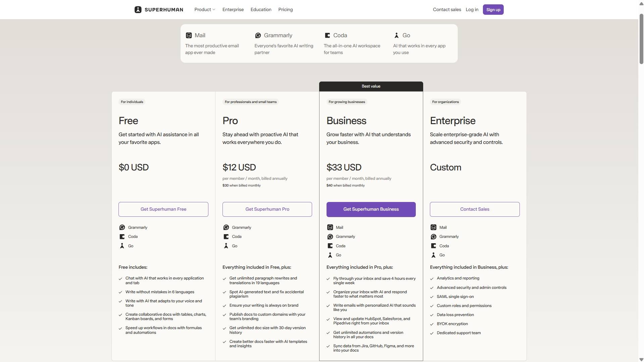Click the Go icon in product bar

[396, 36]
